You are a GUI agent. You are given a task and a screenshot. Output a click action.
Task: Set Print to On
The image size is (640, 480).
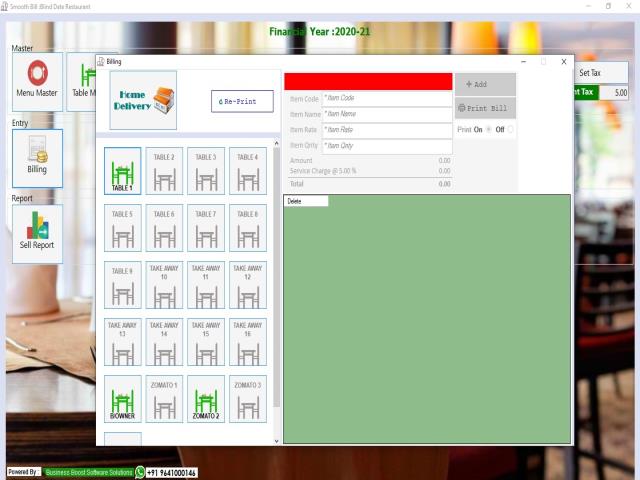click(x=489, y=130)
